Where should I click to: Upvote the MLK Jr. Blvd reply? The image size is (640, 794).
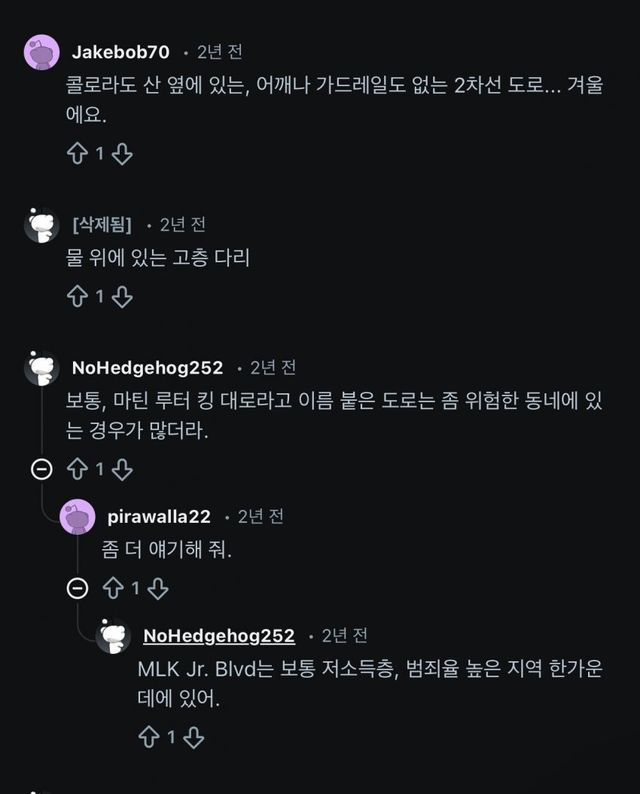(149, 738)
